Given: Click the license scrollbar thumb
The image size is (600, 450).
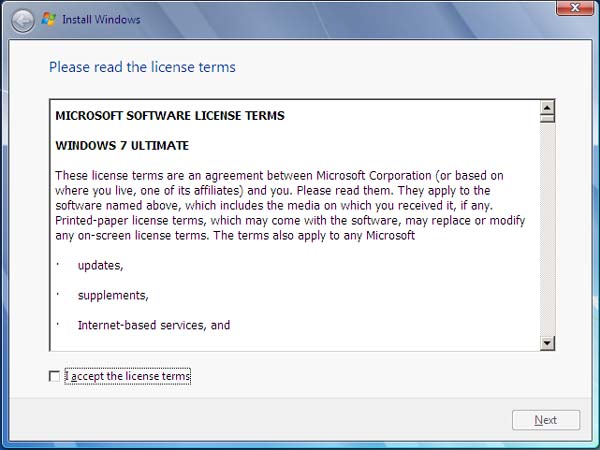Looking at the screenshot, I should [547, 119].
